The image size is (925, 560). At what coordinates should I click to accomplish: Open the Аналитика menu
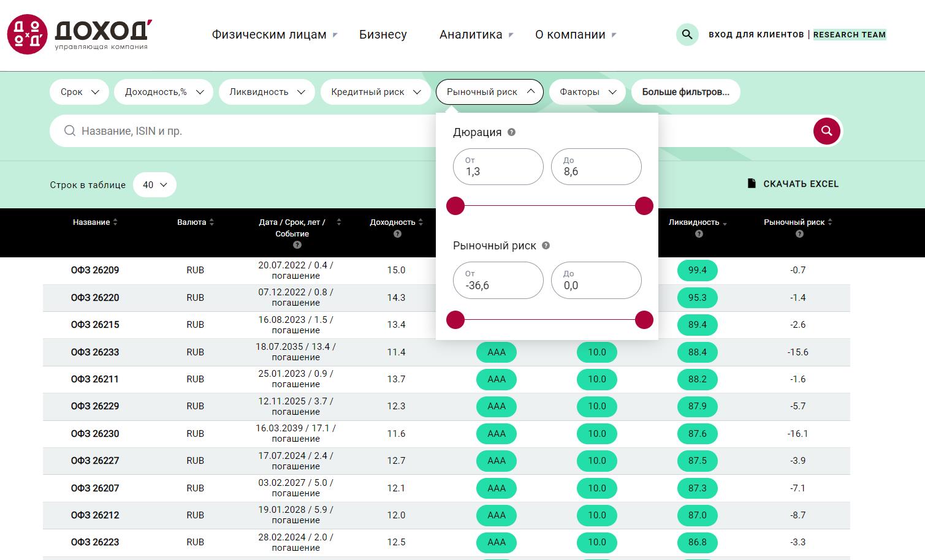[476, 35]
